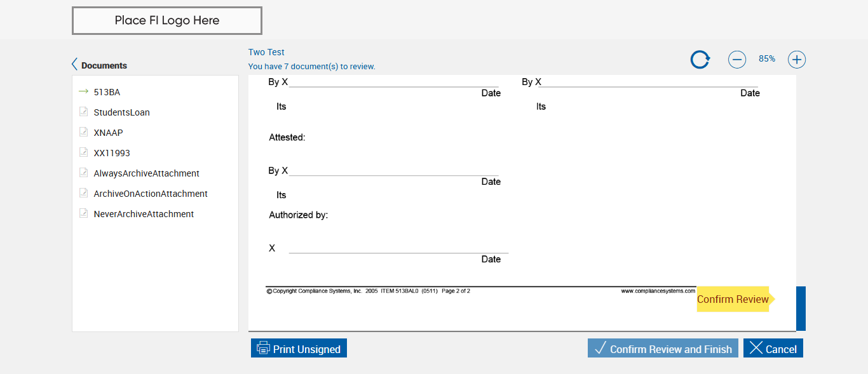Click the Place FI Logo Here box

167,20
